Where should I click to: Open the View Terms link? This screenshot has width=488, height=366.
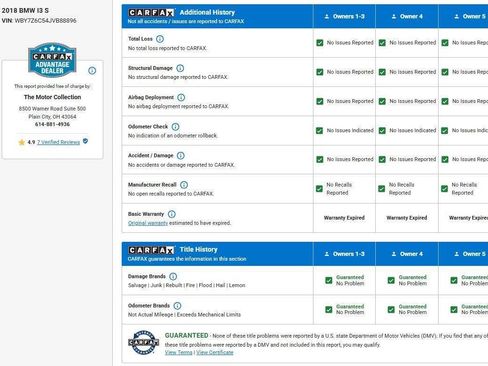pos(179,352)
